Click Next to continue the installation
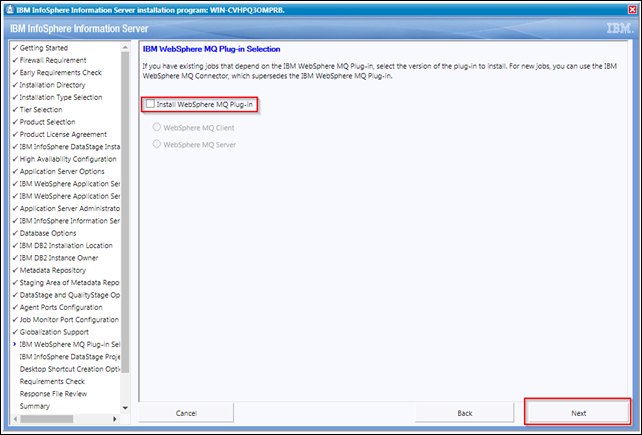Viewport: 642px width, 435px height. click(579, 413)
